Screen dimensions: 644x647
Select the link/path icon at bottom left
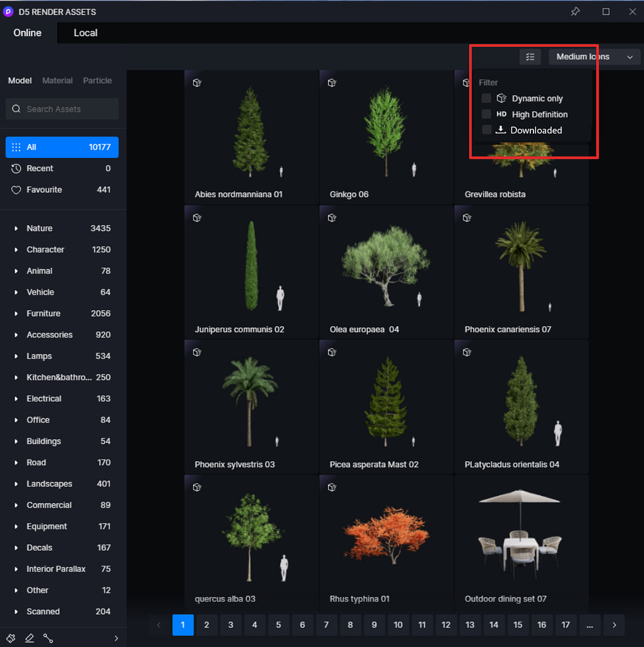(x=48, y=638)
